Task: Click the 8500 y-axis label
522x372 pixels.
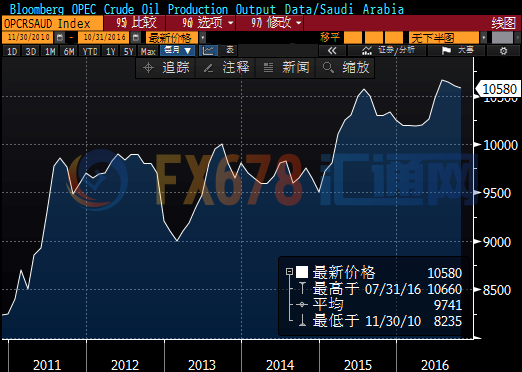Action: click(497, 290)
